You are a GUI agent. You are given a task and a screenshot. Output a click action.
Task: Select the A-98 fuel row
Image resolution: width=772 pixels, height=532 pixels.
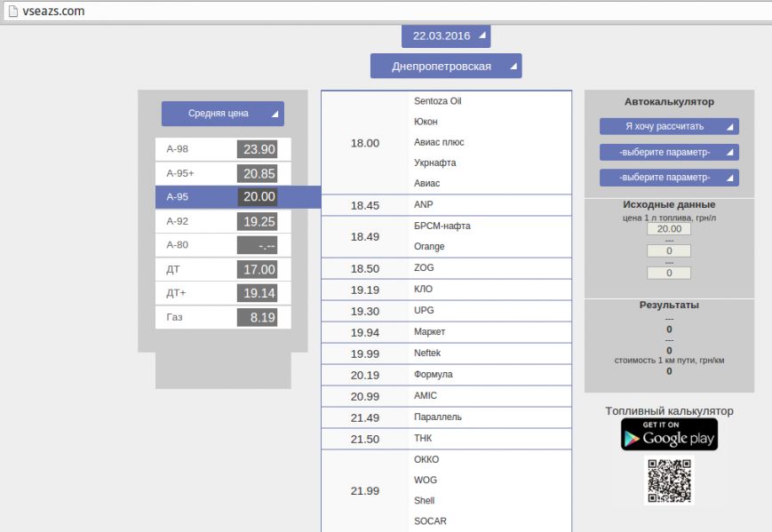223,149
